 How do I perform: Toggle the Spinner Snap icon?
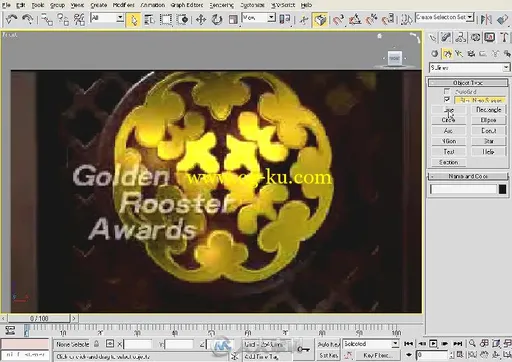[x=388, y=20]
